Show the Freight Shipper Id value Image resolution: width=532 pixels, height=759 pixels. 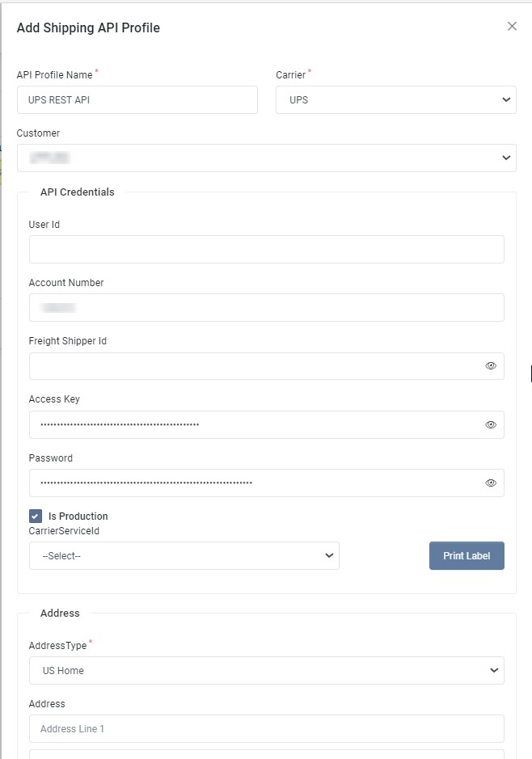(491, 366)
